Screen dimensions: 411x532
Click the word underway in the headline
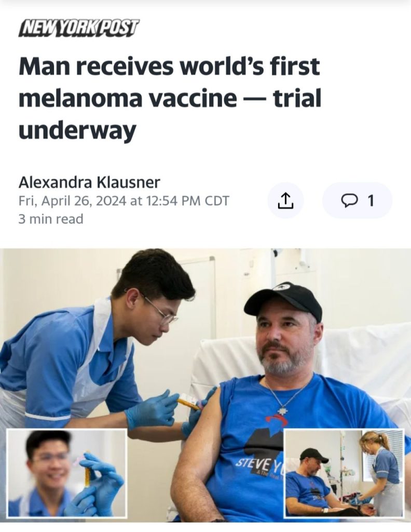point(77,130)
